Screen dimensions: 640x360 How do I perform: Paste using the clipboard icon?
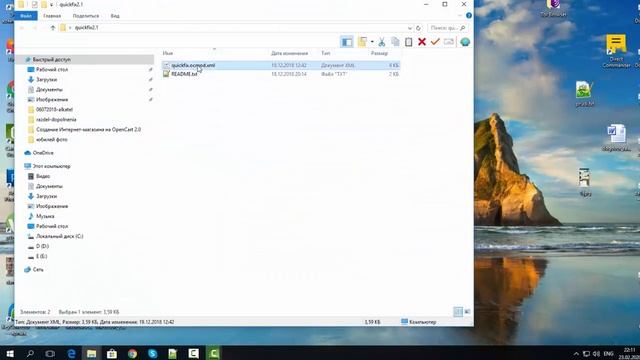point(409,42)
